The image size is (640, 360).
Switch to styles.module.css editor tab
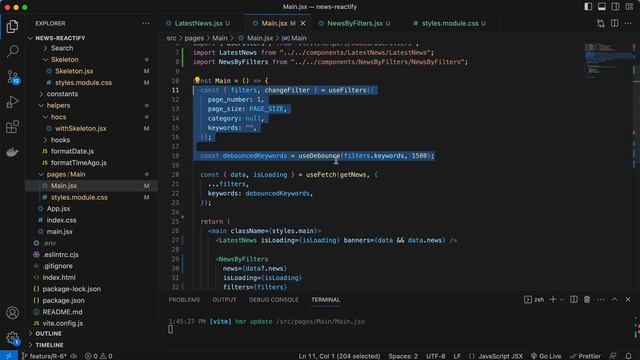pyautogui.click(x=450, y=23)
